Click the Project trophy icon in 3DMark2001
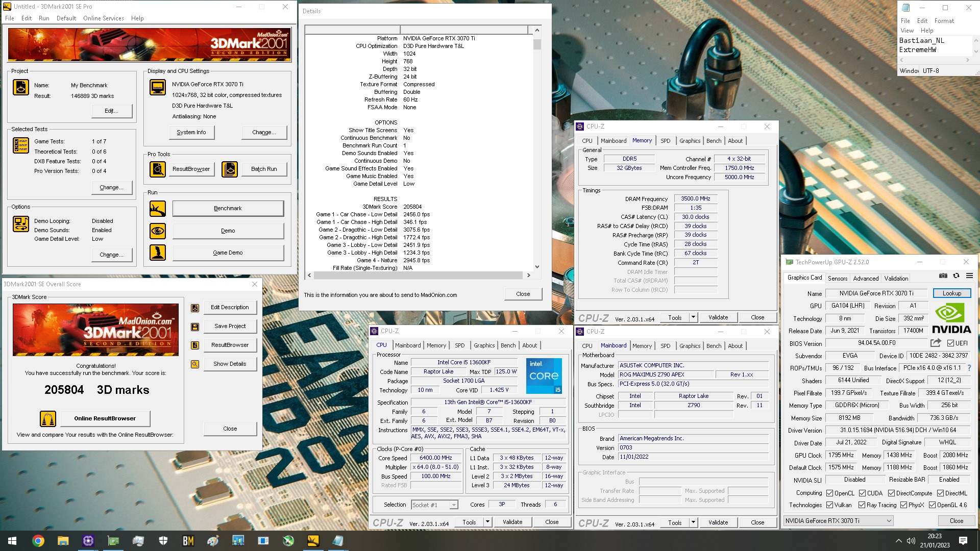The height and width of the screenshot is (551, 980). [x=21, y=88]
